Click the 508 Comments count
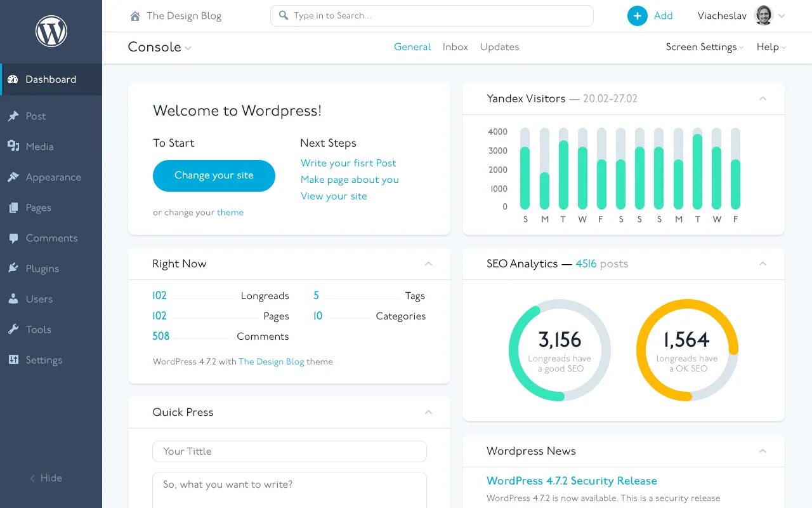Viewport: 812px width, 508px height. click(x=161, y=337)
